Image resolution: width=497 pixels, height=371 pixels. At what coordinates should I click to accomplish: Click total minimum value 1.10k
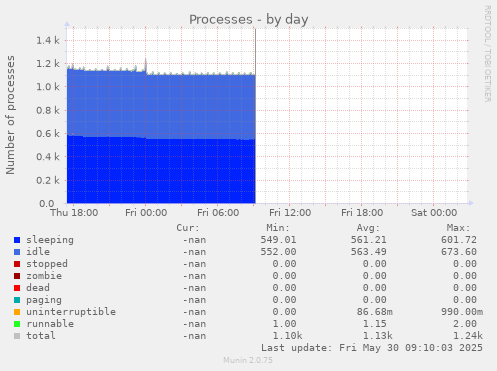[x=287, y=336]
